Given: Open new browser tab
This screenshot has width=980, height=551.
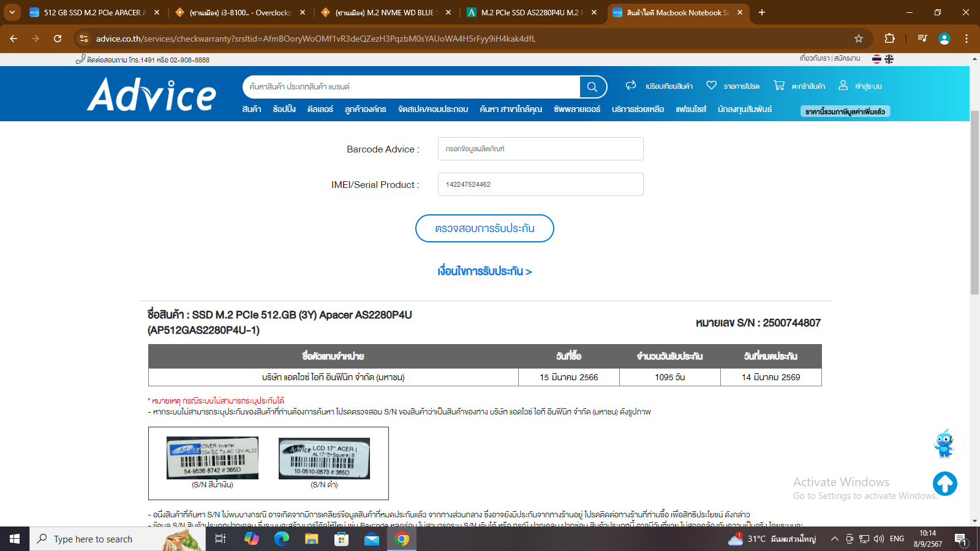Looking at the screenshot, I should point(762,12).
